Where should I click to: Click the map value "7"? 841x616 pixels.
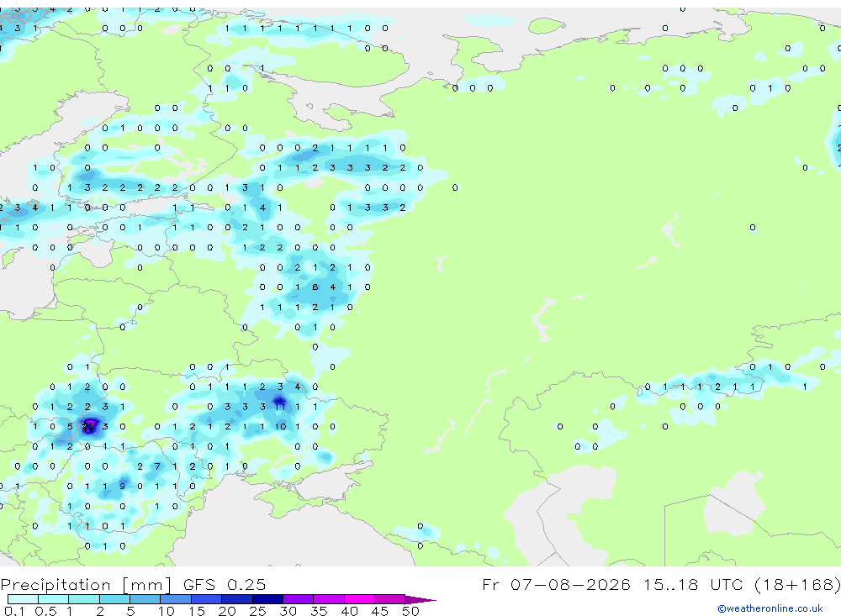tap(157, 466)
